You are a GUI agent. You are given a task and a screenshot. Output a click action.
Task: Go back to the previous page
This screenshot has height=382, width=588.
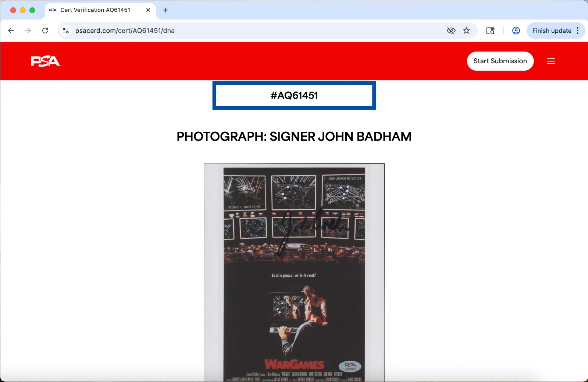coord(11,31)
